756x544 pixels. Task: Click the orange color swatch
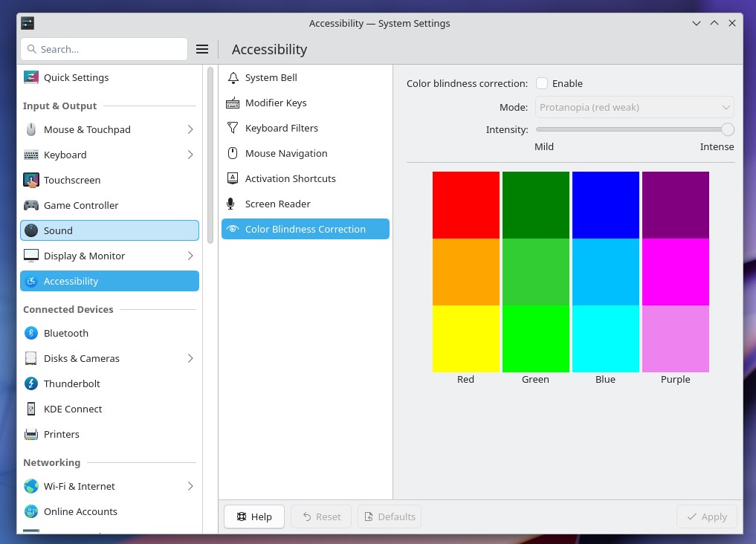[466, 272]
